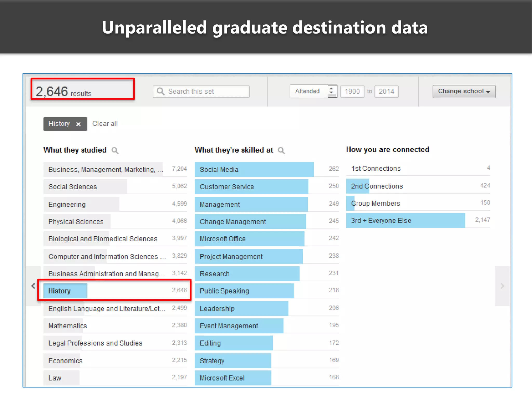The height and width of the screenshot is (399, 532).
Task: Click the Search this set field
Action: click(x=201, y=91)
